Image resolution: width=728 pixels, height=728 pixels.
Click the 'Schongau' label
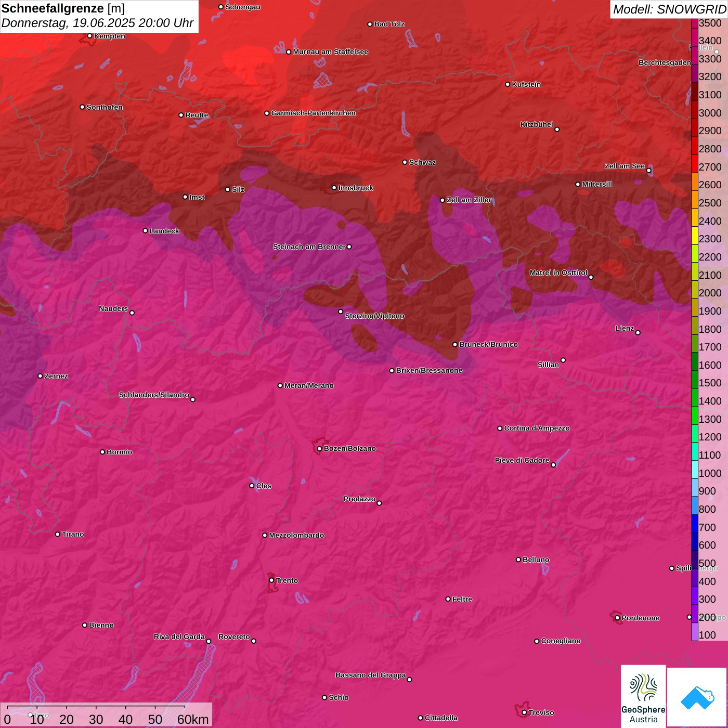tap(243, 7)
